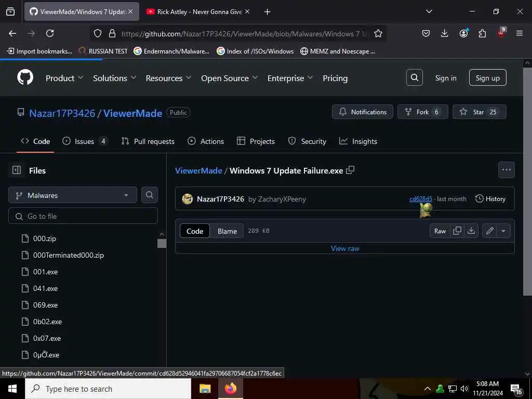Screen dimensions: 532x399
Task: Open the Issues tab
Action: pyautogui.click(x=85, y=141)
